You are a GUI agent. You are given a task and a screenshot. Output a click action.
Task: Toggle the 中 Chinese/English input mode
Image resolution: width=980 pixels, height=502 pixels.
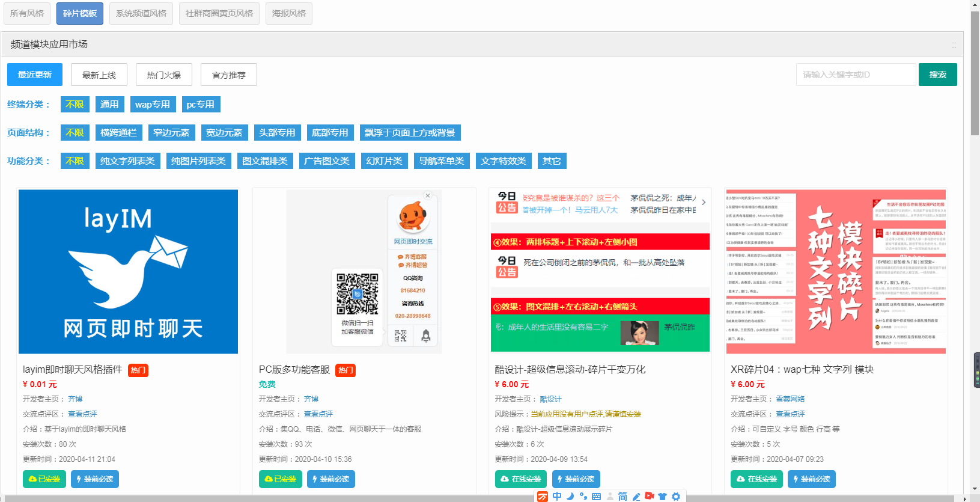pyautogui.click(x=557, y=497)
